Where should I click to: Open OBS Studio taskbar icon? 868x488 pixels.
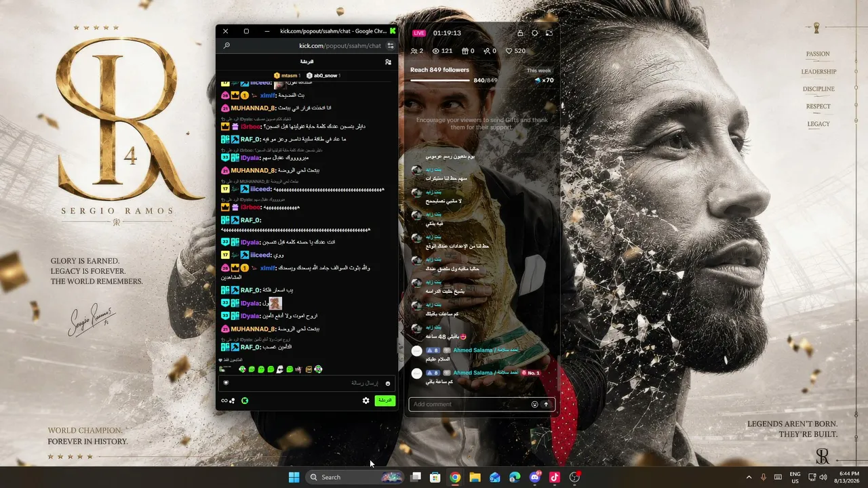tap(574, 477)
